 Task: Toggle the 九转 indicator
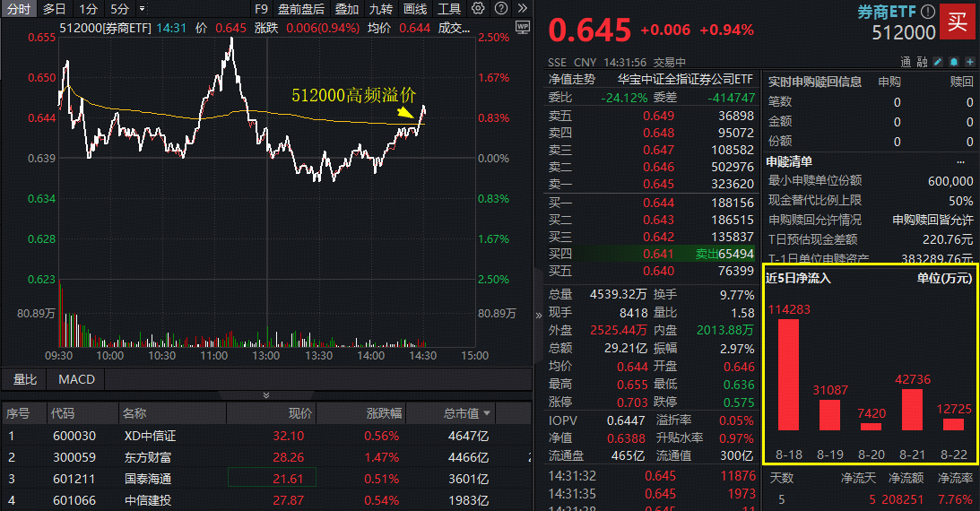[x=380, y=9]
